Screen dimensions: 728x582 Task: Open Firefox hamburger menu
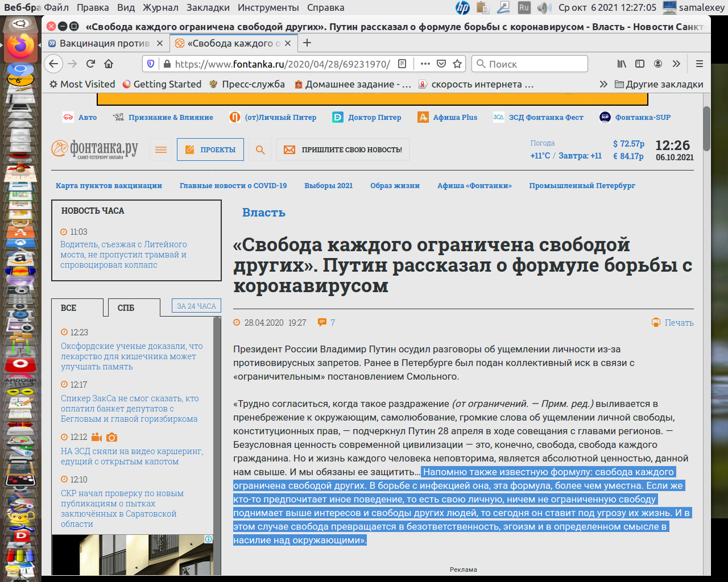point(700,64)
